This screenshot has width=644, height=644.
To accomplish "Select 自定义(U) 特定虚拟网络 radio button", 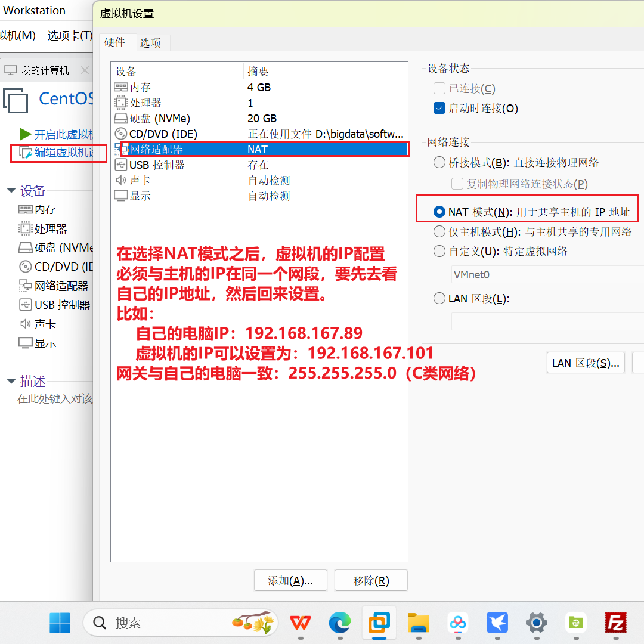I will pyautogui.click(x=439, y=251).
